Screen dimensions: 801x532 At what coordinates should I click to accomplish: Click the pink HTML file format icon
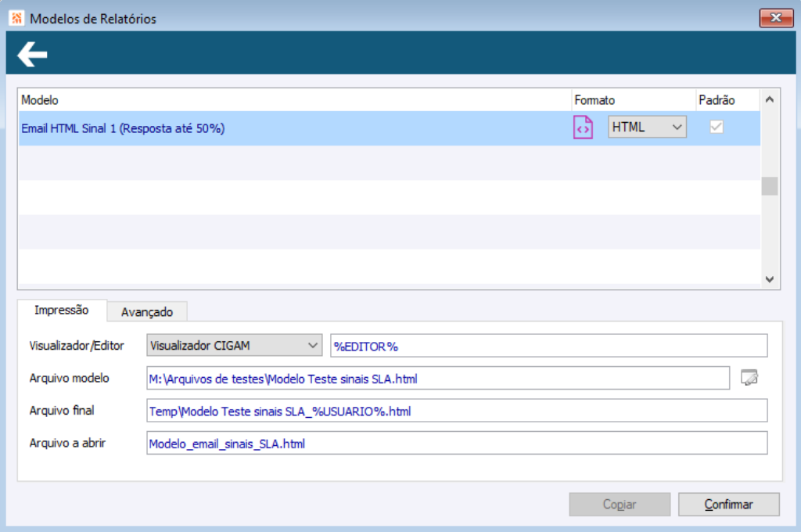[583, 128]
